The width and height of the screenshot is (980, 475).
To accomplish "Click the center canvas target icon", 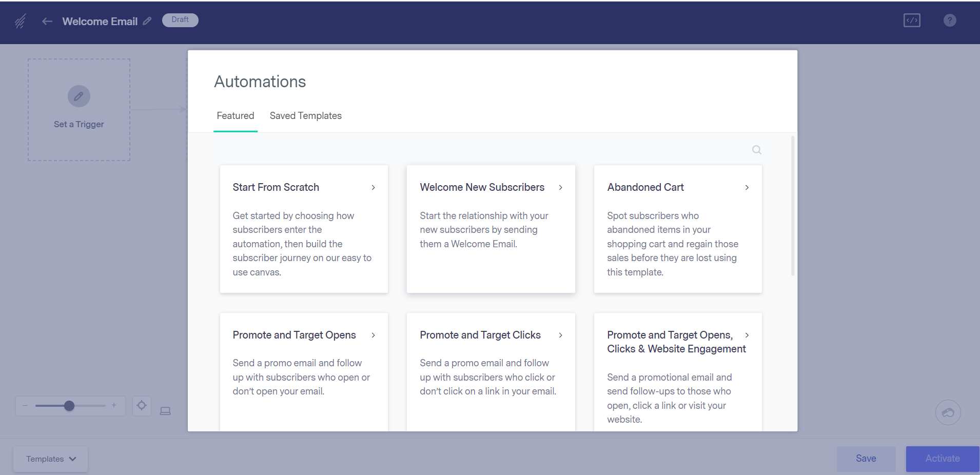I will 142,406.
